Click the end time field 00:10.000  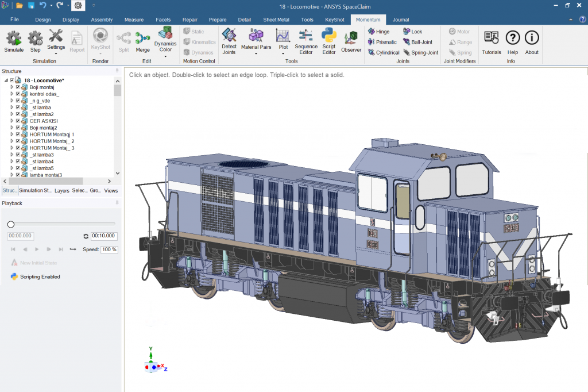click(104, 236)
